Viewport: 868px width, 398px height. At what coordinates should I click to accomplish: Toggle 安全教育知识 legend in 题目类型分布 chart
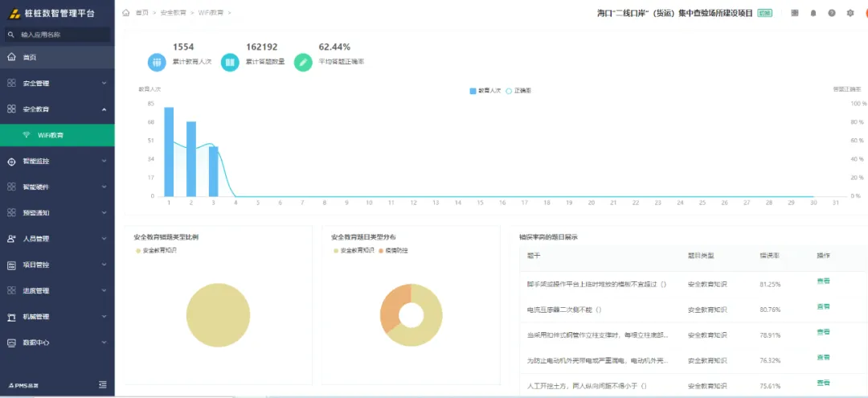click(354, 251)
